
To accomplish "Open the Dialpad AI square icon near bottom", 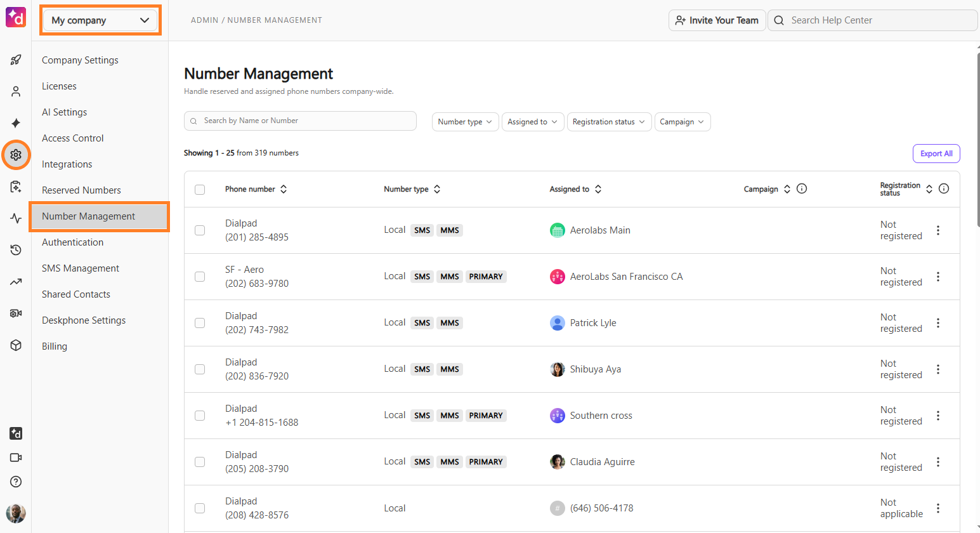I will (16, 433).
